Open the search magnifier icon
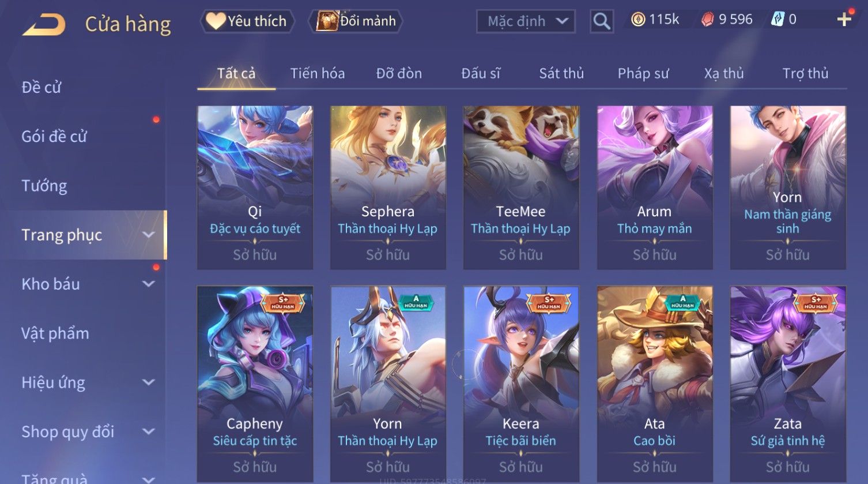The image size is (868, 484). pyautogui.click(x=602, y=21)
